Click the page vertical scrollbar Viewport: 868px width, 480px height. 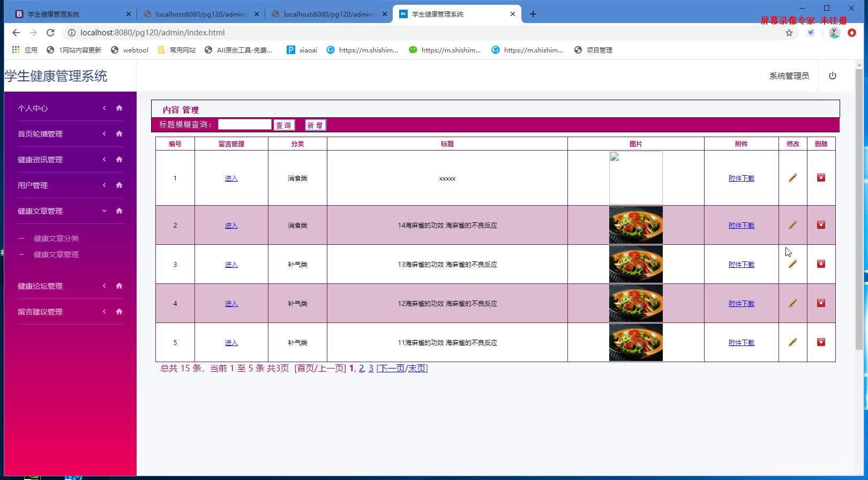859,209
